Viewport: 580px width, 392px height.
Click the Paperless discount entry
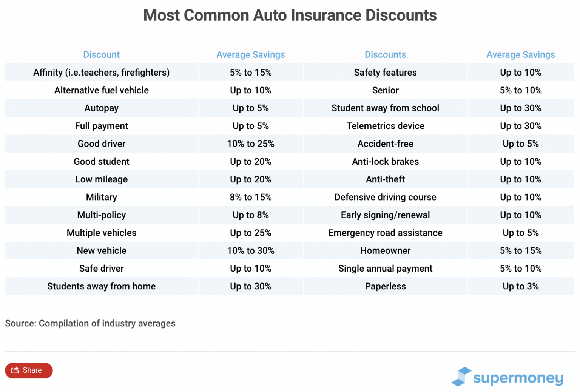click(x=385, y=286)
